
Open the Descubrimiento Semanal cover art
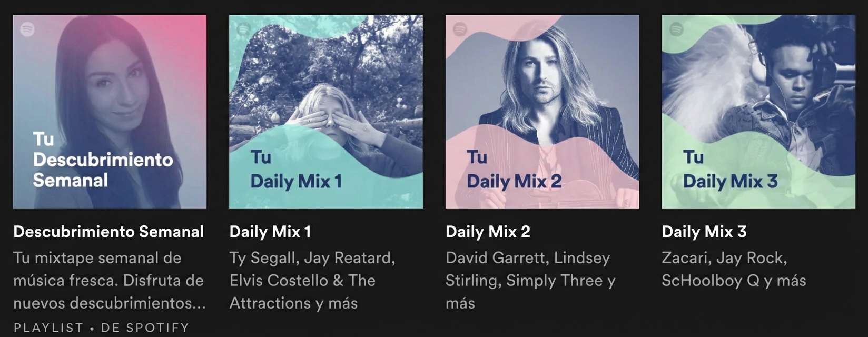coord(110,112)
